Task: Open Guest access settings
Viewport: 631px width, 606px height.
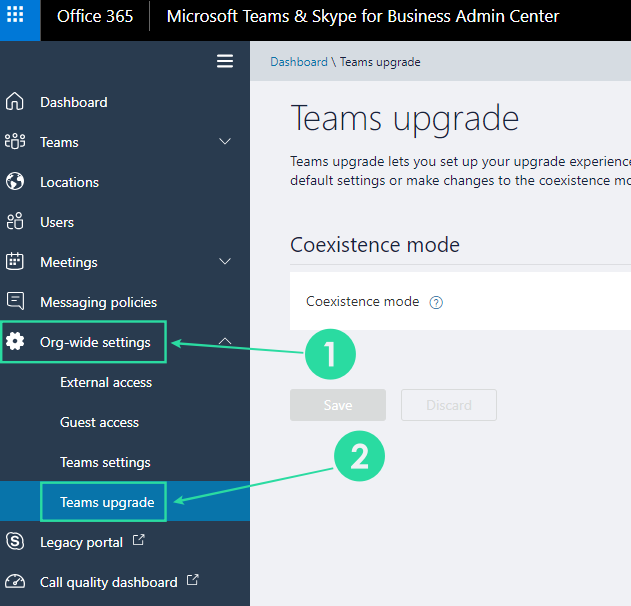Action: pyautogui.click(x=99, y=422)
